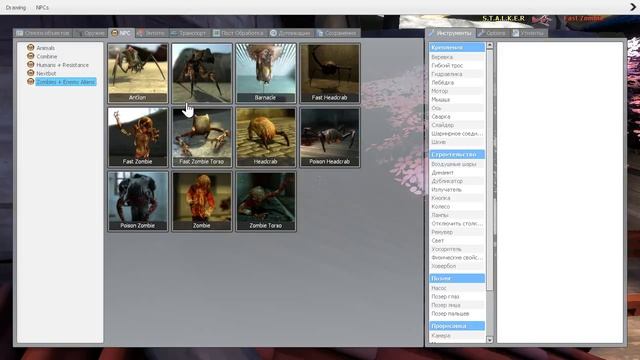The height and width of the screenshot is (360, 640).
Task: Select the Кнопка tool
Action: coord(457,198)
